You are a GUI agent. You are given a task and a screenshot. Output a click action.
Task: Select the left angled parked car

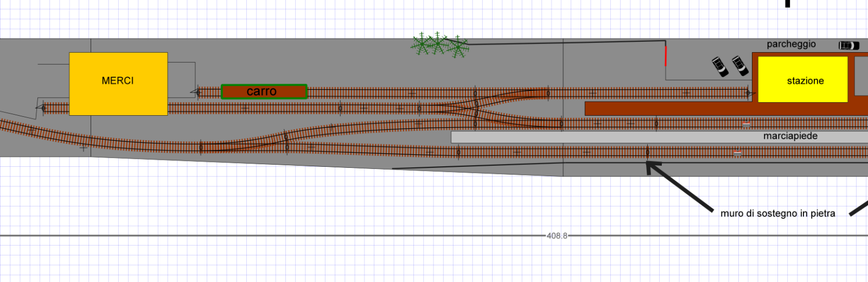click(720, 66)
